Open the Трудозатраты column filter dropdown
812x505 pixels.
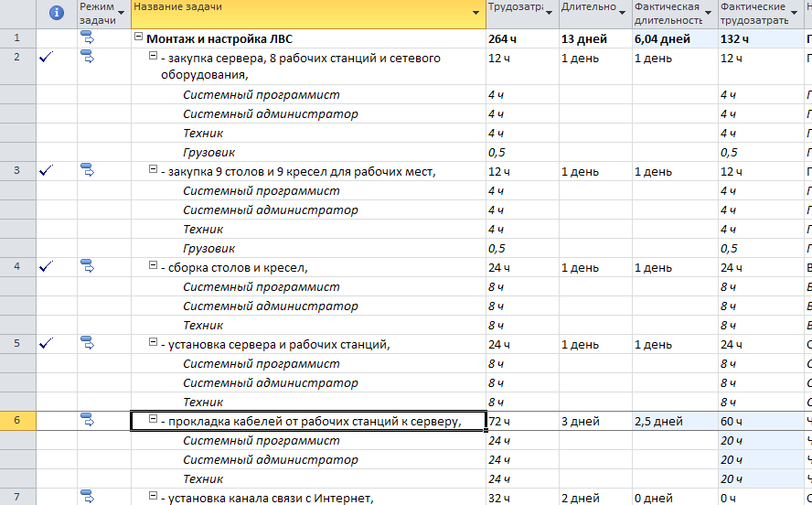[x=549, y=13]
